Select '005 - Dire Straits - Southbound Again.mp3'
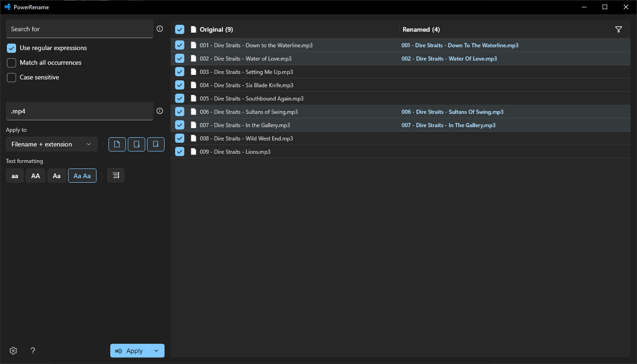Viewport: 637px width, 364px height. [251, 99]
